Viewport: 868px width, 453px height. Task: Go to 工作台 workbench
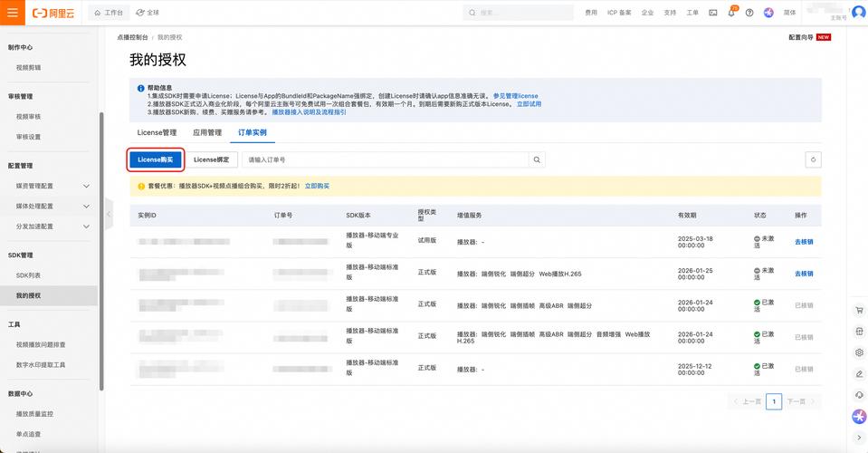tap(109, 12)
